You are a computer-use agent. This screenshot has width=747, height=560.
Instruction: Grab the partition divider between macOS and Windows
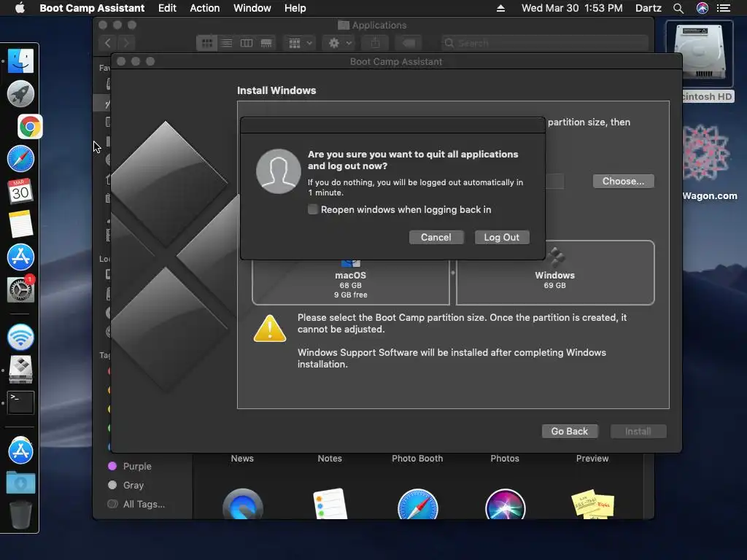[x=452, y=273]
